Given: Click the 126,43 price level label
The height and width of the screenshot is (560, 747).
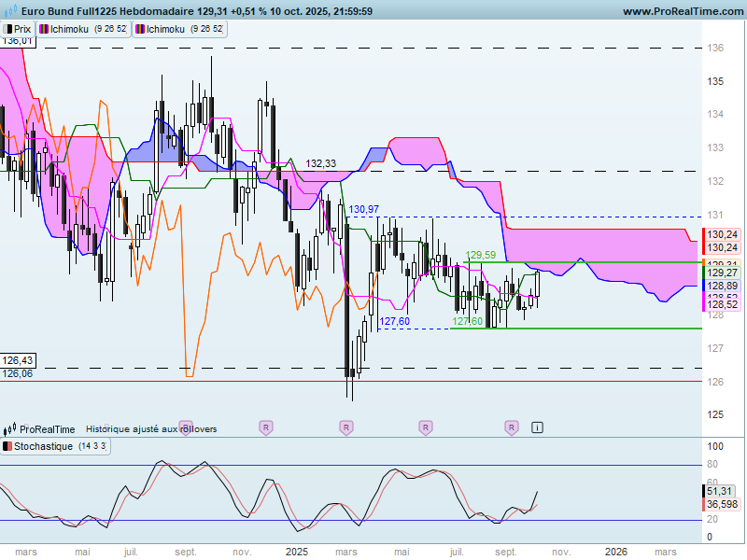Looking at the screenshot, I should 18,360.
